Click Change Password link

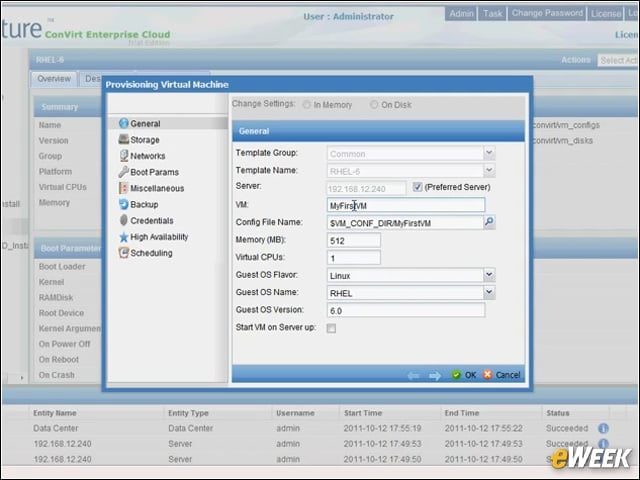coord(547,13)
